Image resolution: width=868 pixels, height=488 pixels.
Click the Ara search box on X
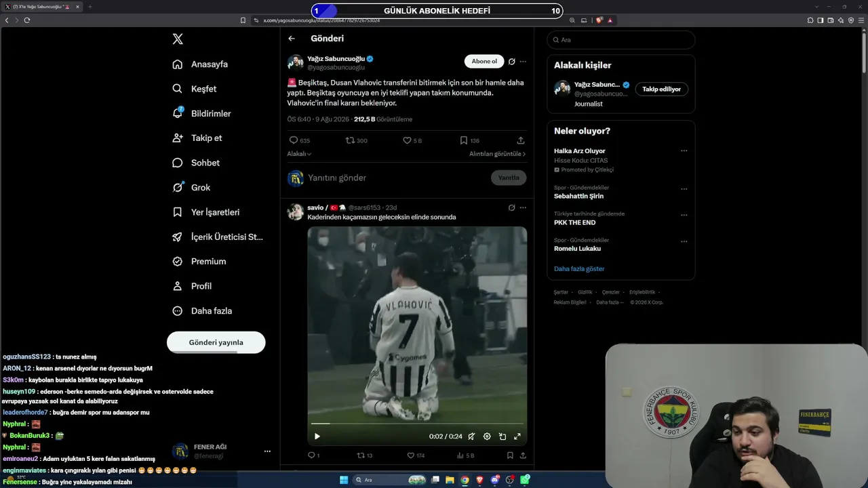[x=621, y=40]
